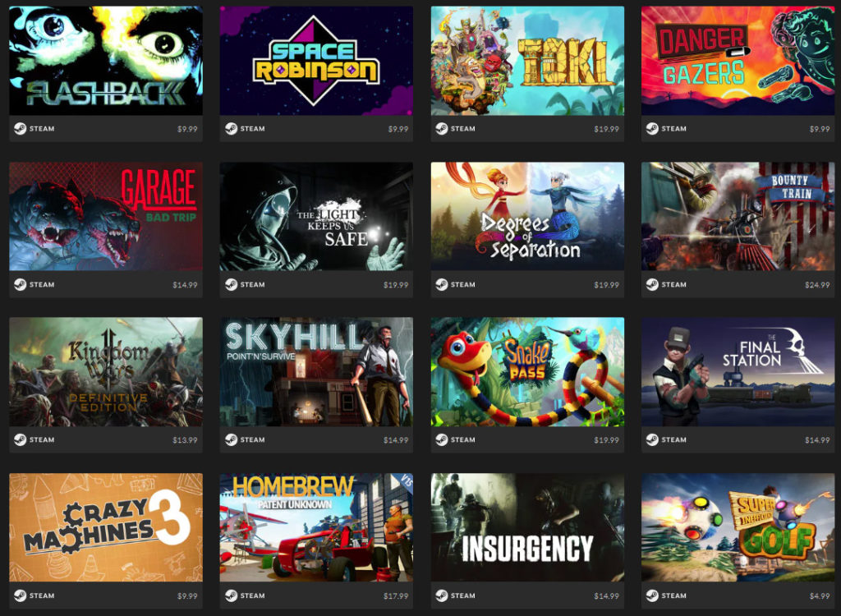Select the Degrees of Separation cover image
The height and width of the screenshot is (616, 841).
(x=527, y=216)
